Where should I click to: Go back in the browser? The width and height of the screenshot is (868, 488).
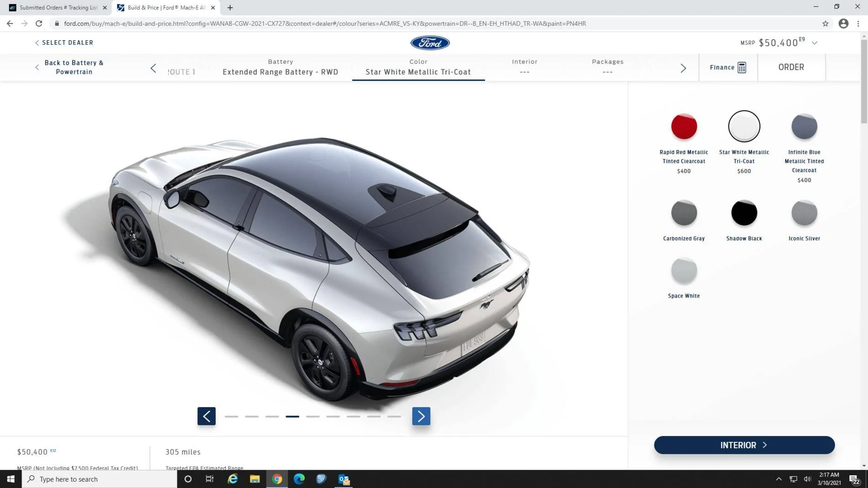coord(10,23)
